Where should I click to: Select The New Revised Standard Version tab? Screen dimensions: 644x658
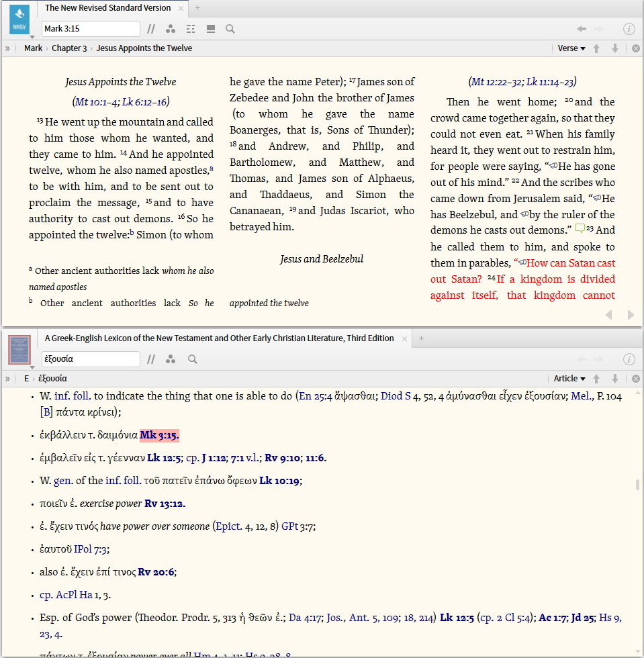coord(108,8)
